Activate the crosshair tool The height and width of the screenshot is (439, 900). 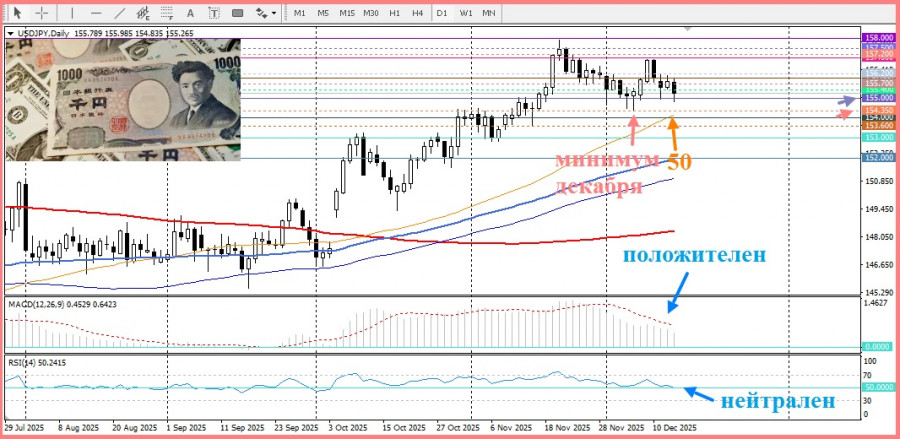click(42, 13)
